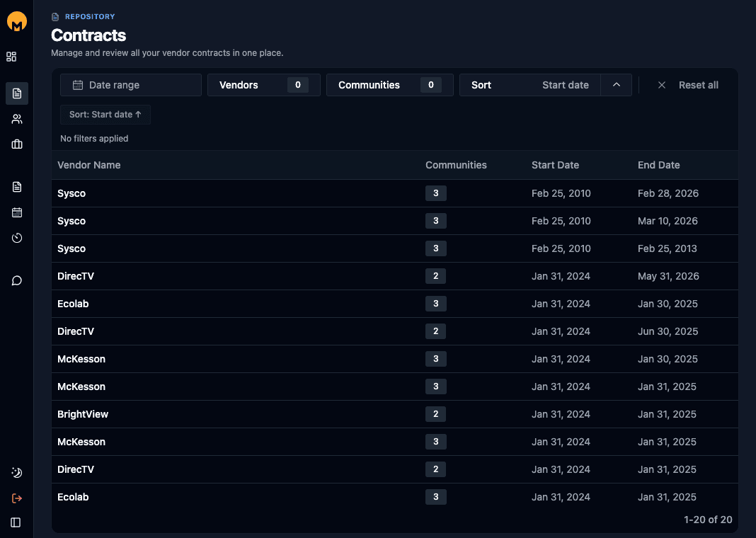Click the 'Feb 28, 2026' end date cell
756x538 pixels.
(x=668, y=193)
